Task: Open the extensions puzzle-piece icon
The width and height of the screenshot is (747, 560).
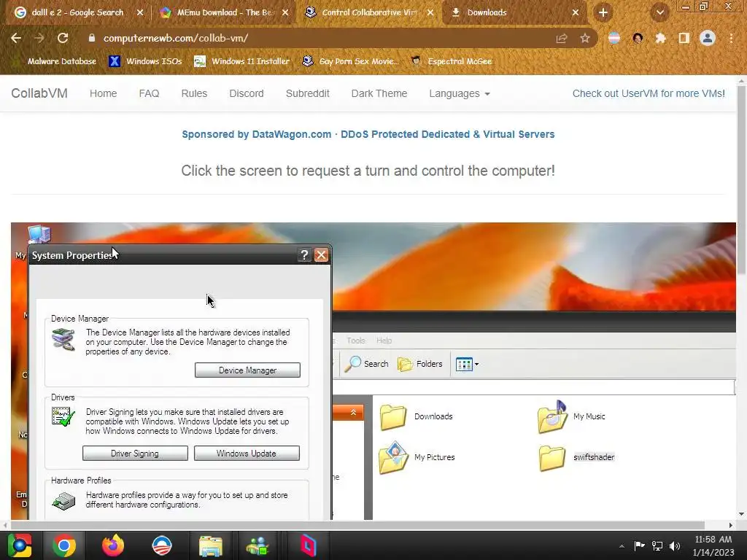Action: coord(660,38)
